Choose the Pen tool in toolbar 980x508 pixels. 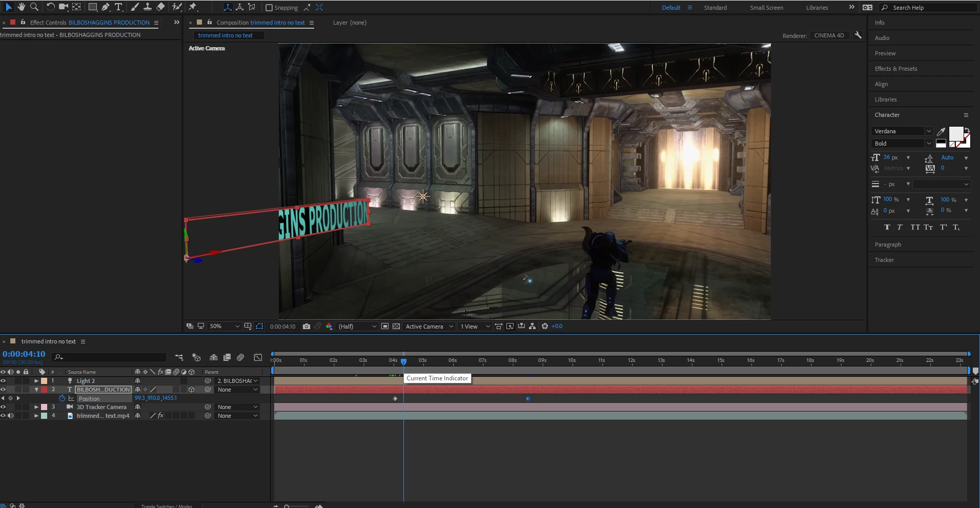click(105, 7)
